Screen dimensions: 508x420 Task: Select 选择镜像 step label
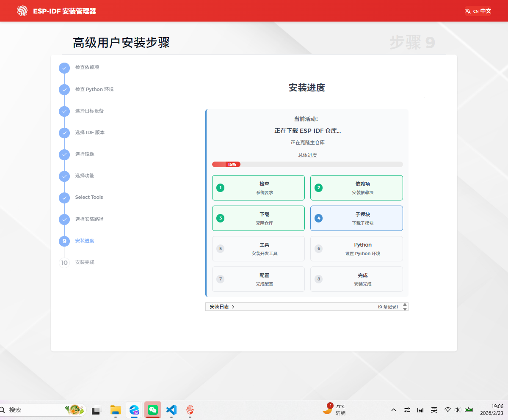tap(85, 154)
